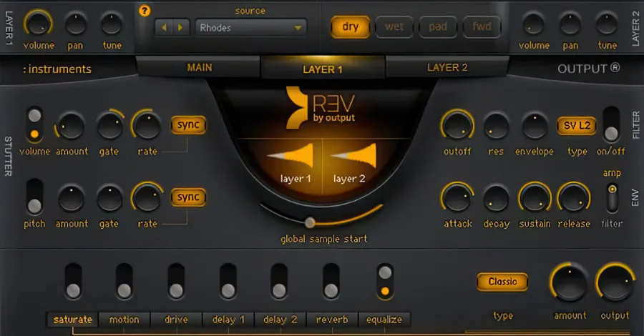Click the Layer 1 volume knob
Viewport: 644px width, 336px height.
(x=38, y=24)
